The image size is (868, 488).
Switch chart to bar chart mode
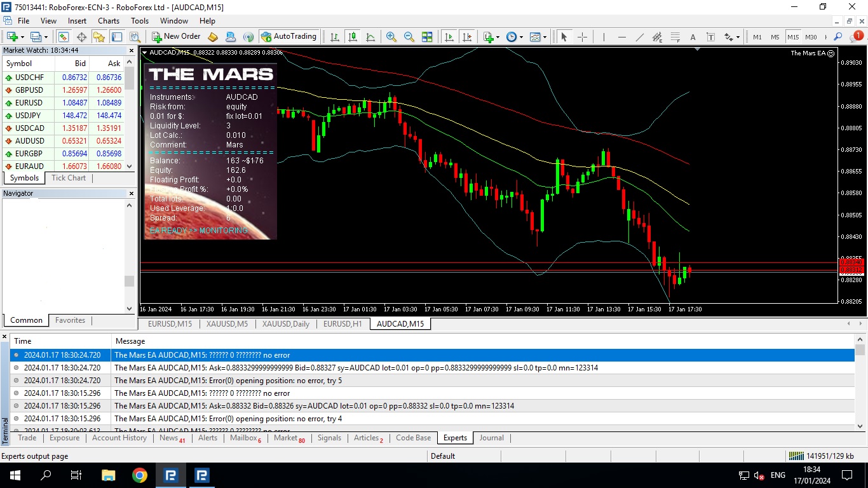click(334, 37)
